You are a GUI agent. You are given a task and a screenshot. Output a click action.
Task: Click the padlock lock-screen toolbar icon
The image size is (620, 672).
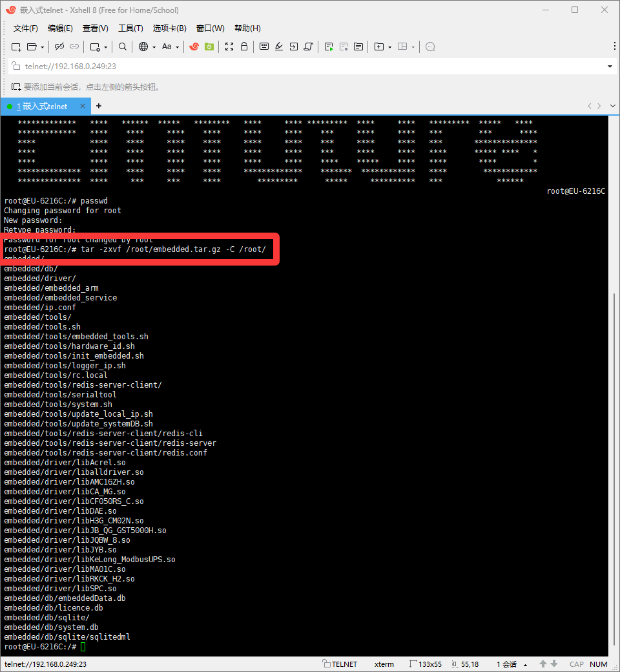tap(244, 47)
